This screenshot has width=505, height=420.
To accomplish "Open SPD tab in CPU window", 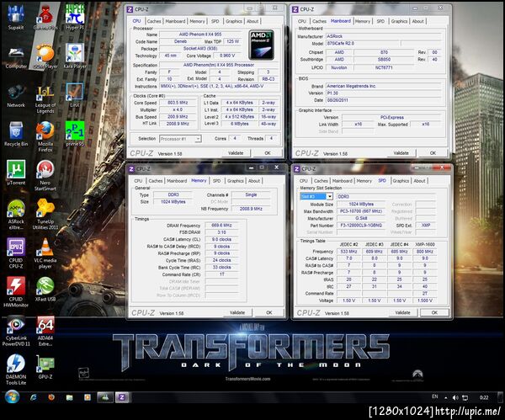I will point(215,21).
